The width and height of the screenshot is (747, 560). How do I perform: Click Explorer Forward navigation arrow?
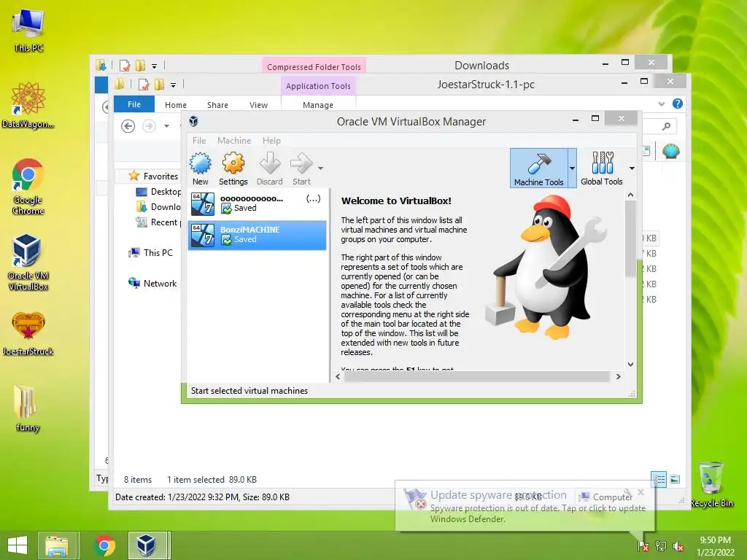(x=149, y=126)
